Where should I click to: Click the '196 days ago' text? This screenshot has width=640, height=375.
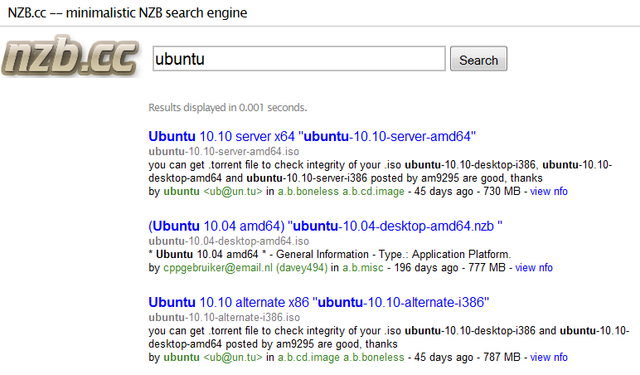click(x=426, y=268)
